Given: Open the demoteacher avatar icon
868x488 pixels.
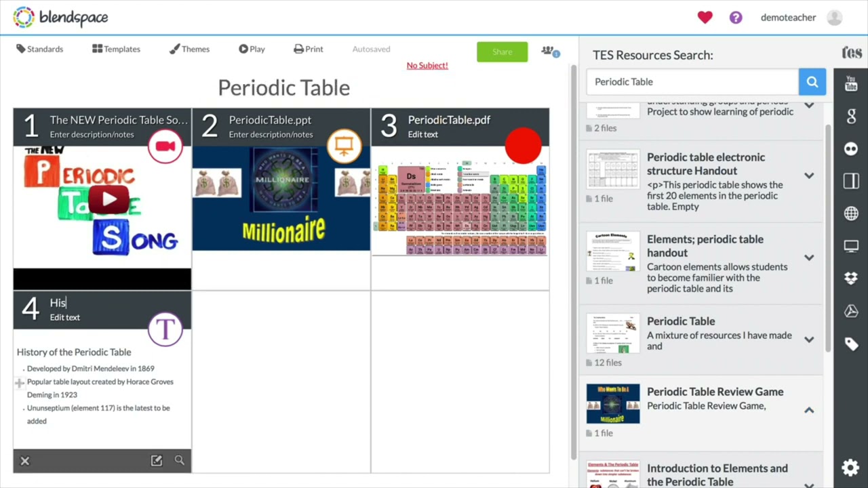Looking at the screenshot, I should click(x=835, y=18).
